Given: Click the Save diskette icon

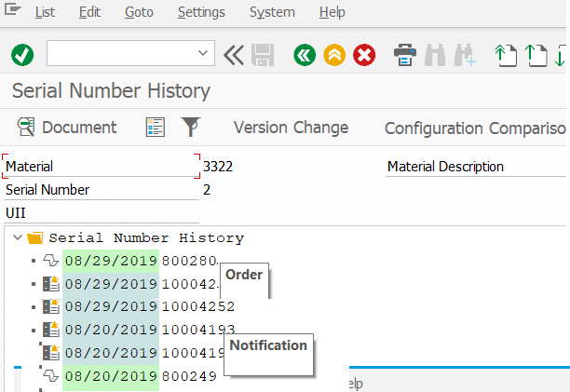Looking at the screenshot, I should [x=262, y=55].
